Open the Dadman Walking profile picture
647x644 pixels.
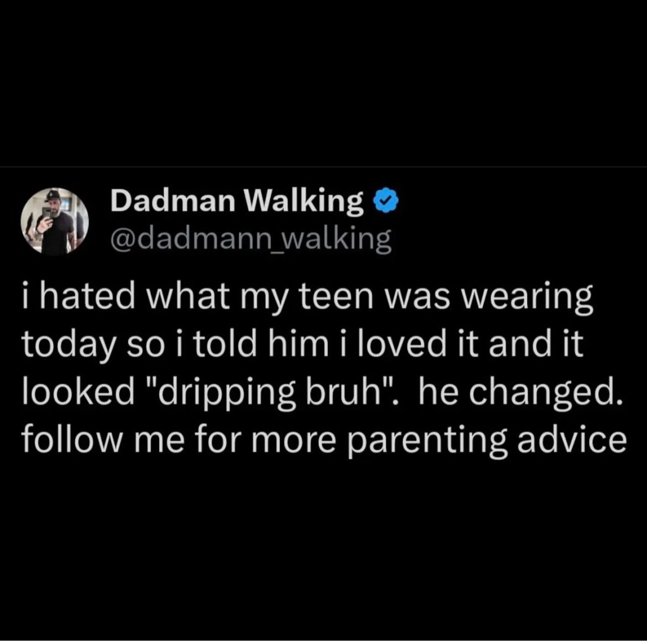click(x=54, y=222)
